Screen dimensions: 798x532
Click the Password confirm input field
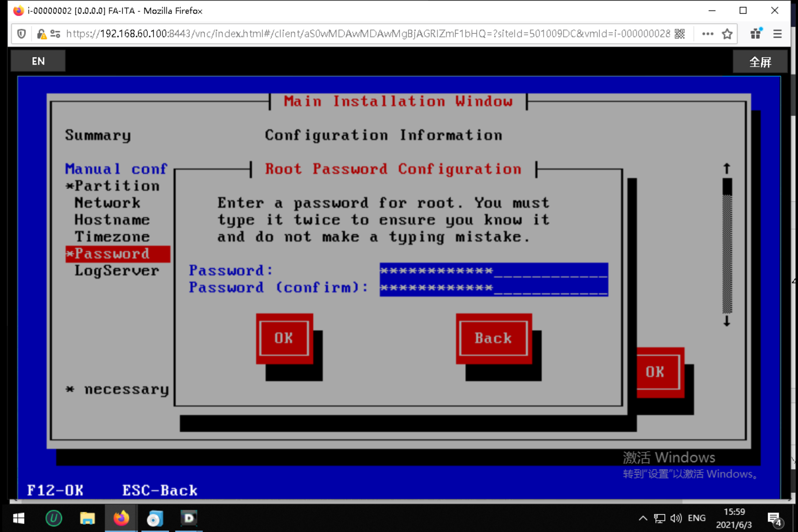click(x=494, y=288)
